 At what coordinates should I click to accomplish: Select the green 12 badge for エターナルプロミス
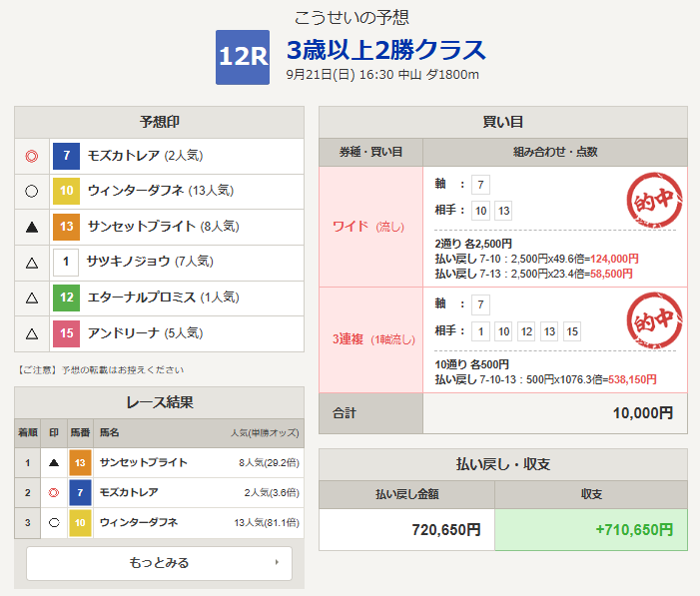66,298
